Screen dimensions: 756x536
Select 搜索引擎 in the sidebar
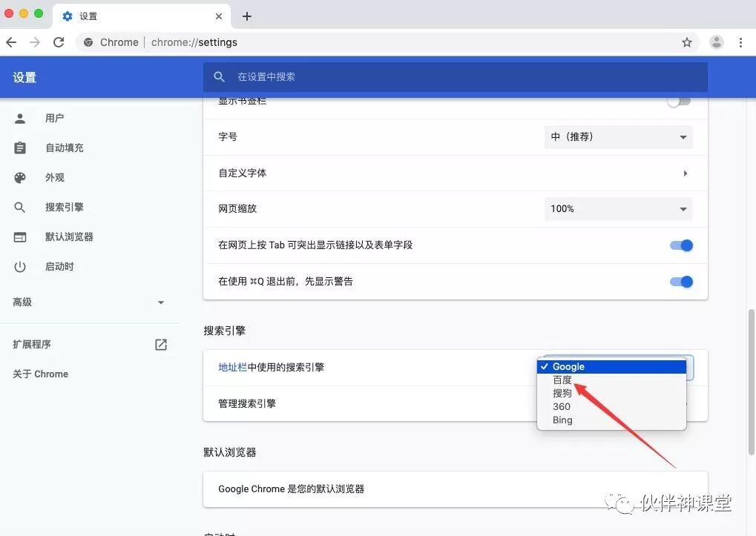coord(64,207)
